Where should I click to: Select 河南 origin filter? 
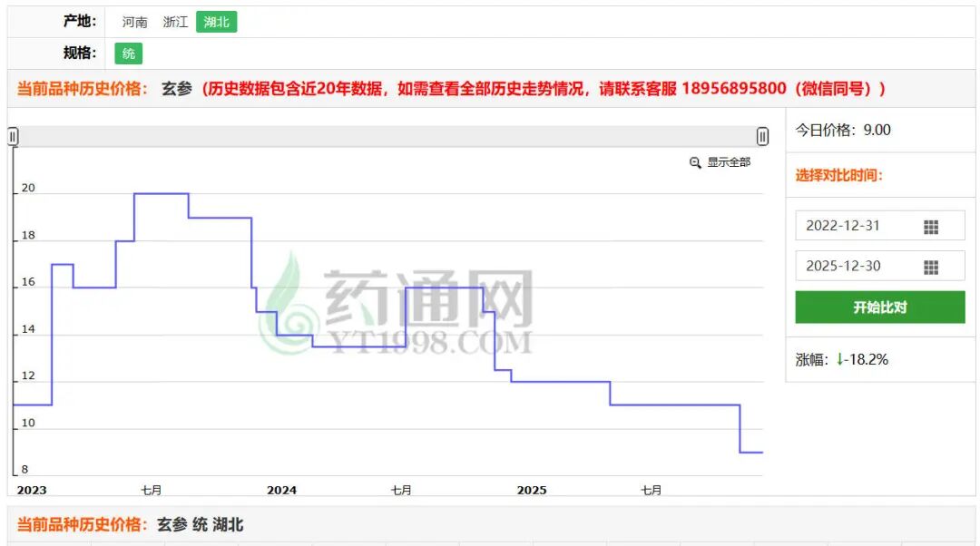coord(134,22)
